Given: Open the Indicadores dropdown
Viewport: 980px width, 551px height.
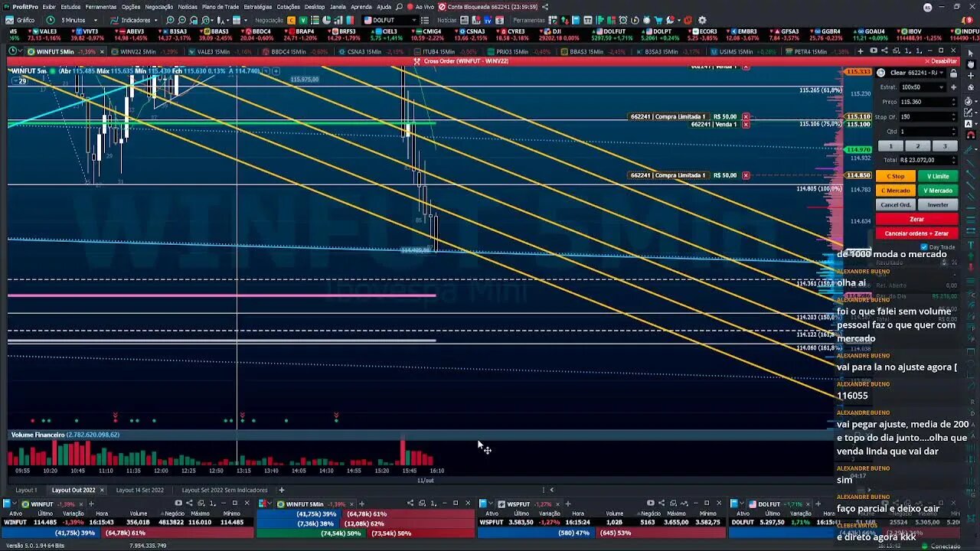Looking at the screenshot, I should click(156, 20).
